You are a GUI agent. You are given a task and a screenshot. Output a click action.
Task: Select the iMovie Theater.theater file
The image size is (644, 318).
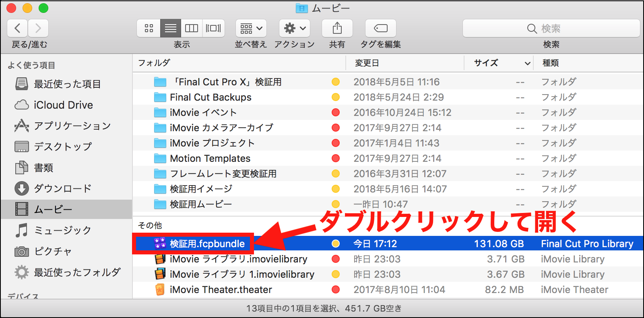pyautogui.click(x=388, y=289)
